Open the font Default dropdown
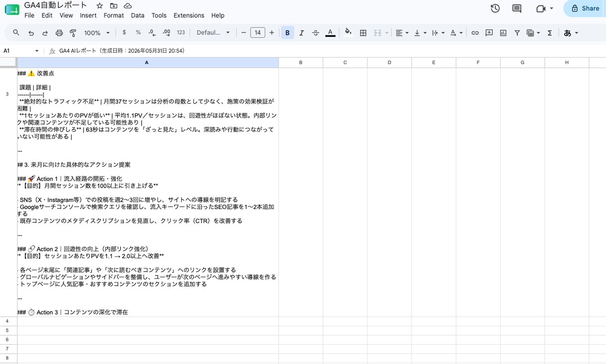This screenshot has height=364, width=606. [213, 33]
